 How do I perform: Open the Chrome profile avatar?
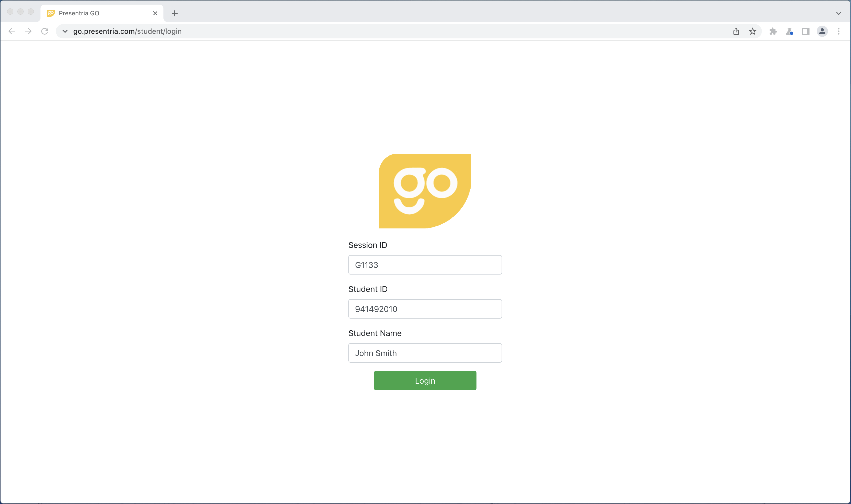[x=822, y=31]
